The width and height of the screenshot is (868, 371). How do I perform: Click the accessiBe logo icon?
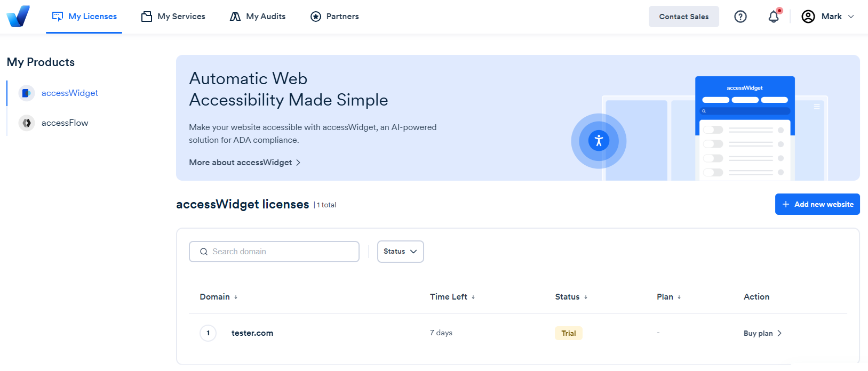tap(18, 16)
